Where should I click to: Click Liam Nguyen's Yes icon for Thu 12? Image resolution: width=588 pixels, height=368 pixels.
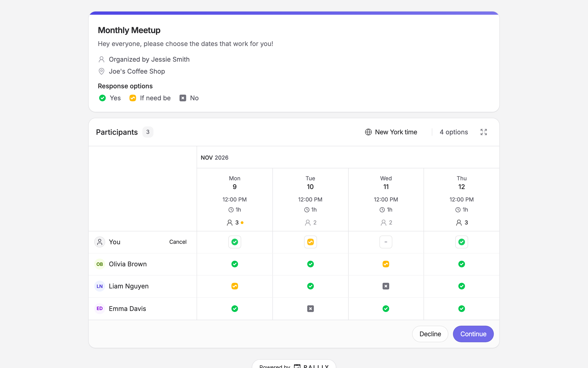click(461, 286)
